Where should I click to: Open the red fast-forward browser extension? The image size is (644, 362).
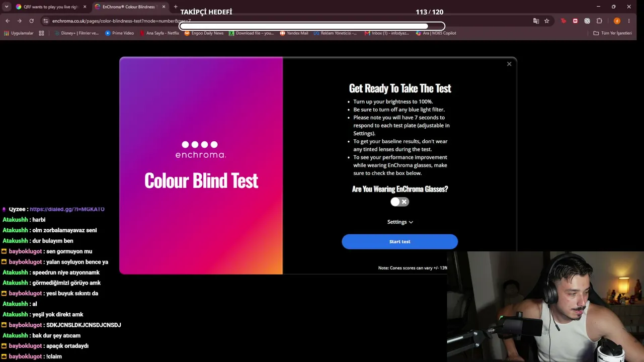coord(575,21)
